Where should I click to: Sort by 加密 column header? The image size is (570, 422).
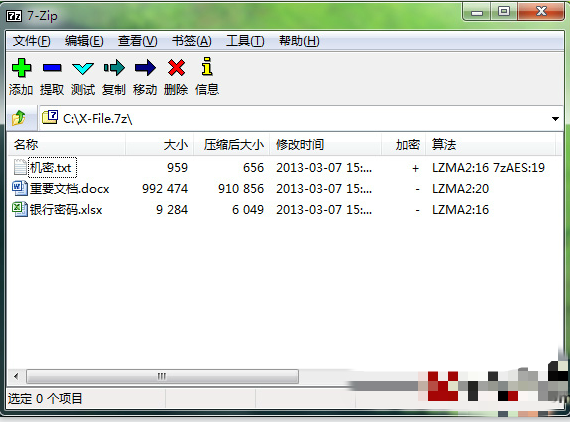[404, 145]
